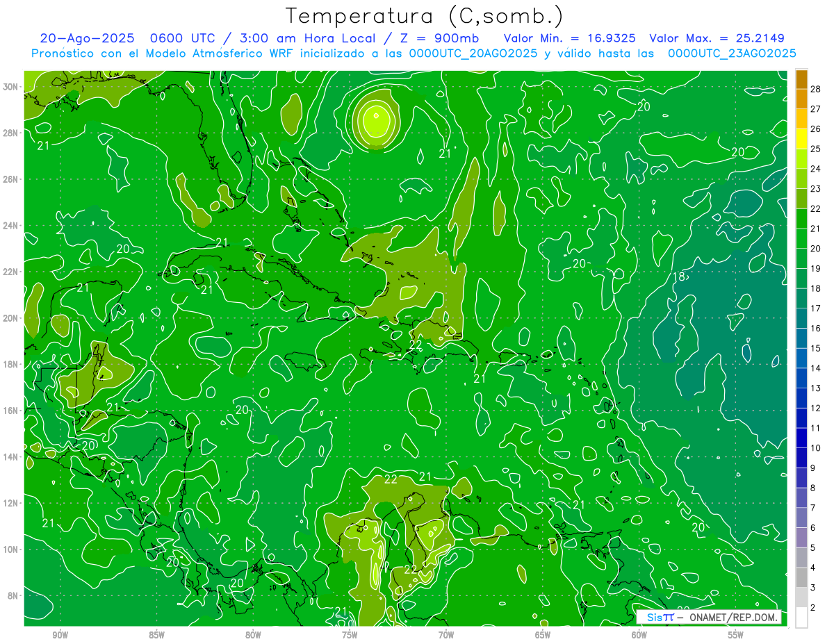Screen dimensions: 834x644
Task: Select the "0600 UTC" time text
Action: point(184,38)
